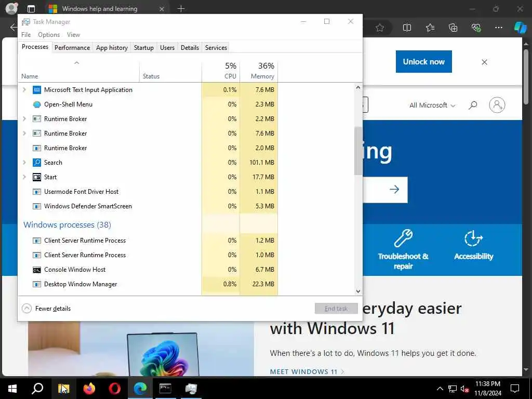Open Task Manager Options menu
Viewport: 532px width, 399px height.
49,35
